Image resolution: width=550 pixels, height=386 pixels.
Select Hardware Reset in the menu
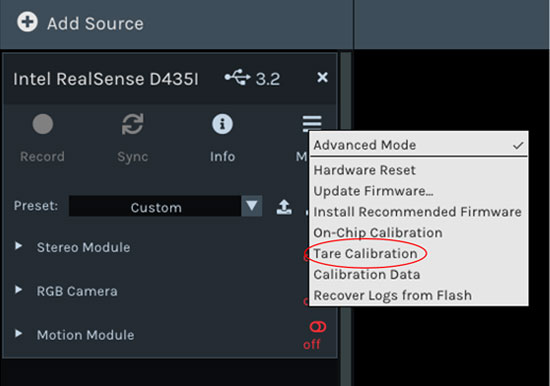364,170
